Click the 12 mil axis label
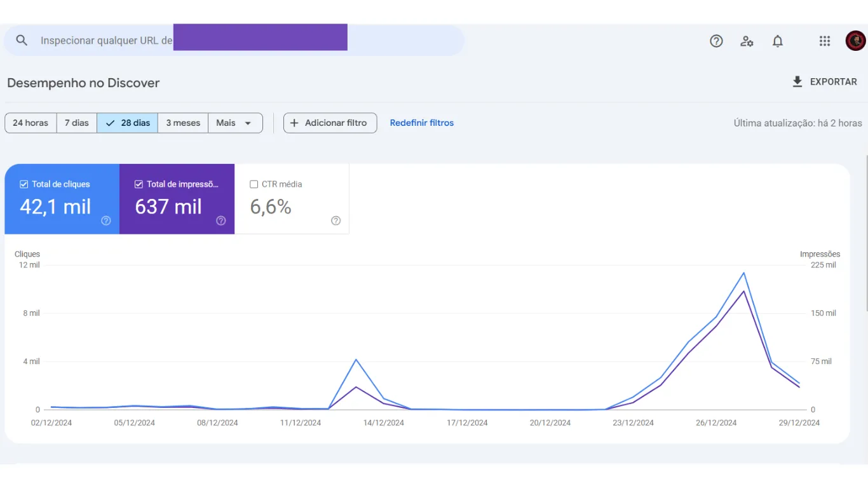 pyautogui.click(x=29, y=265)
